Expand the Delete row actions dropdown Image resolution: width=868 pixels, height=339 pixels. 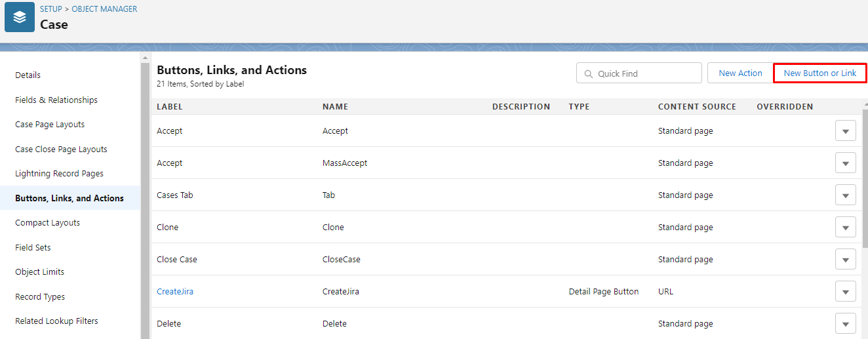(846, 324)
